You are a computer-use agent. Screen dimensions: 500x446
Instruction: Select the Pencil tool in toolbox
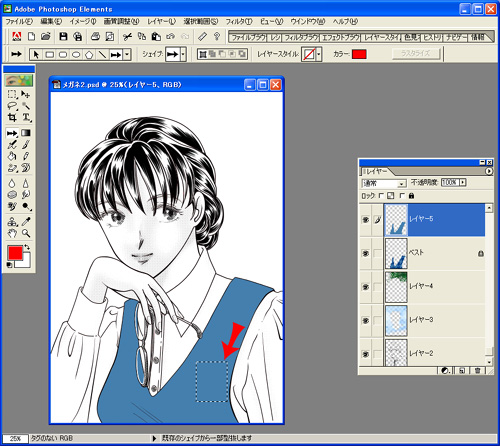26,156
